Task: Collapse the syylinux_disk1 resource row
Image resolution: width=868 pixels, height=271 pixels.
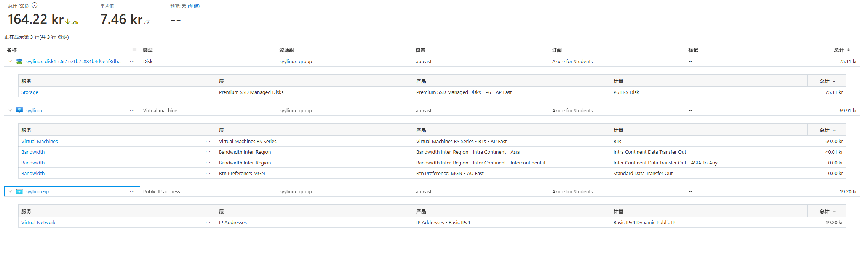Action: [10, 61]
